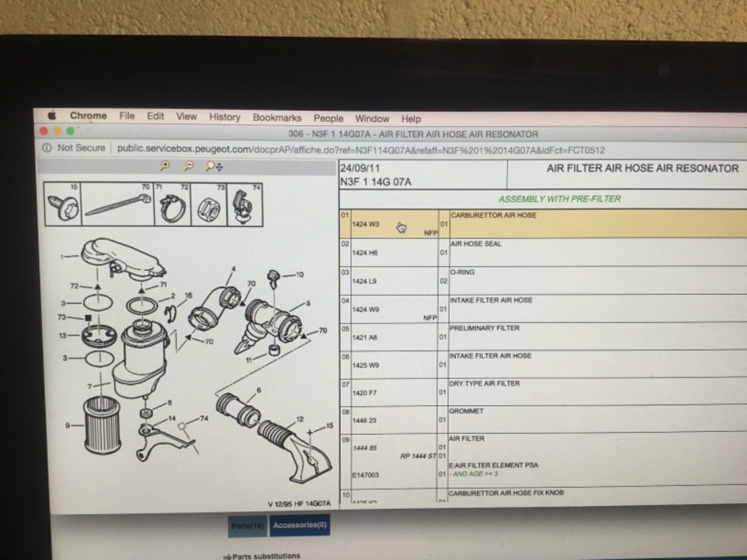Click the Not Secure site info icon
This screenshot has width=747, height=560.
pos(47,148)
